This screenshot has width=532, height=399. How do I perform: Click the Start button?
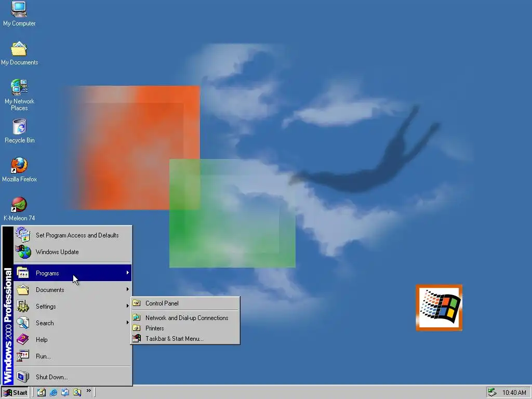[x=15, y=393]
